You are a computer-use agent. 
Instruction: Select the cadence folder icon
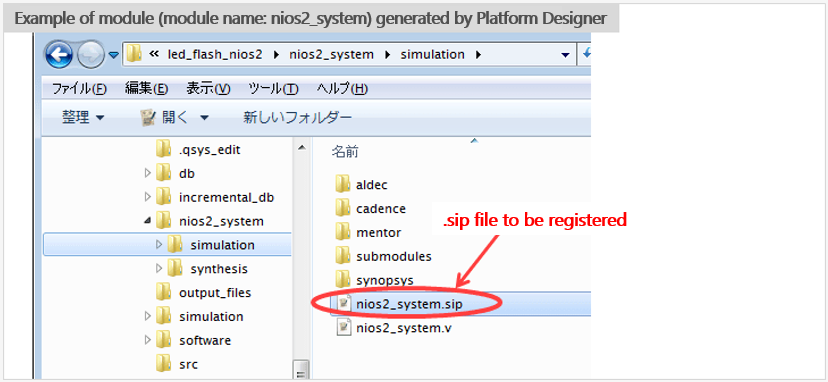coord(343,208)
